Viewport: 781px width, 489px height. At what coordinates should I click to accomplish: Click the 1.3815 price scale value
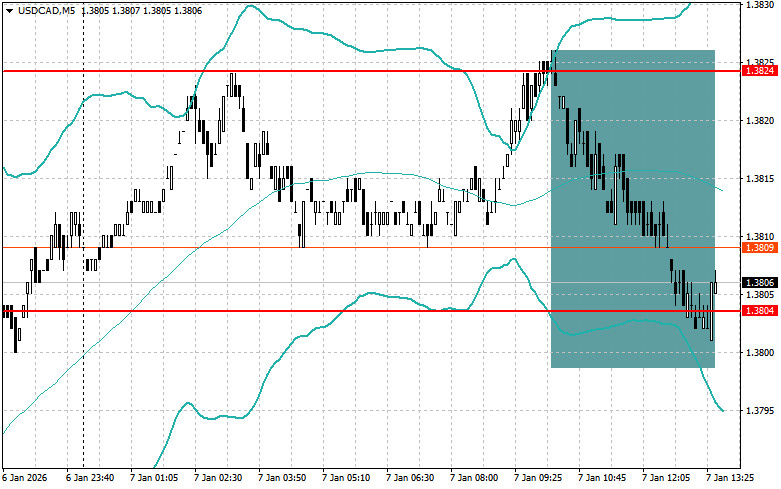[x=760, y=178]
